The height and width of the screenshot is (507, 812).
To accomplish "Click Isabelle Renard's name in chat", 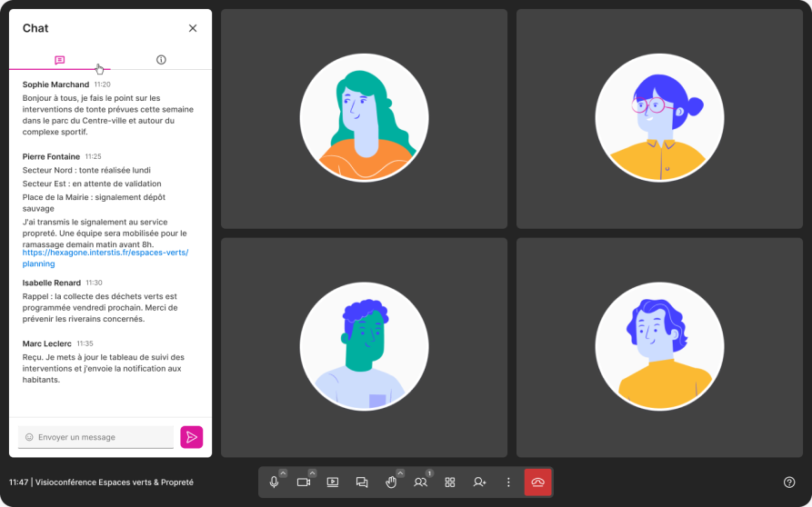I will click(51, 283).
